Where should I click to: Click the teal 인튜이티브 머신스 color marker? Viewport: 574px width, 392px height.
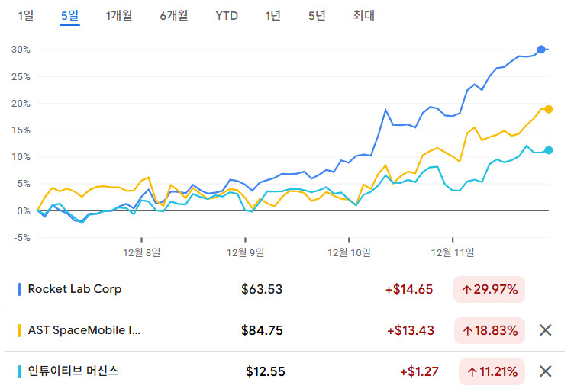pyautogui.click(x=19, y=371)
